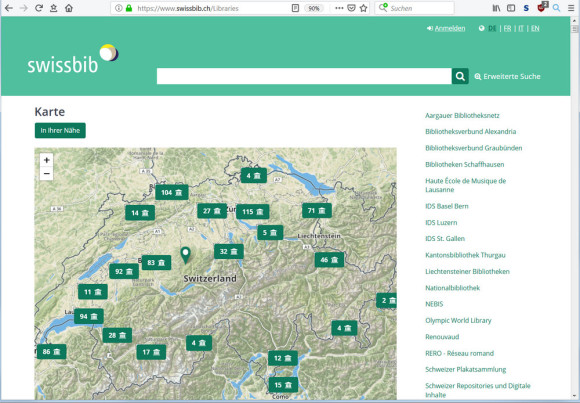
Task: Open Kantonsbibliothek Thurgau link
Action: coord(465,255)
